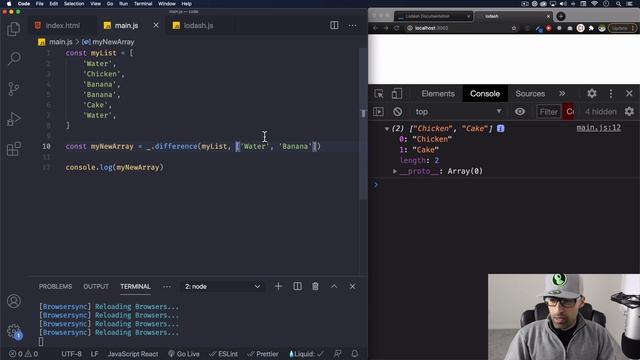Open the File menu
Image resolution: width=640 pixels, height=360 pixels.
[x=40, y=4]
